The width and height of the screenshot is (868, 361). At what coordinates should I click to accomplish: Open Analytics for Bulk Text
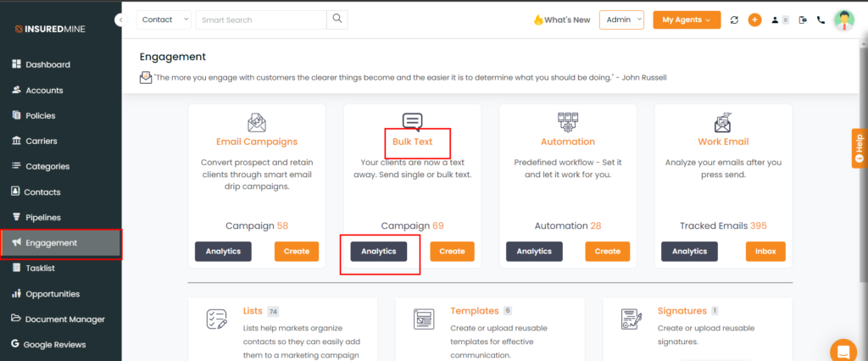click(x=379, y=252)
